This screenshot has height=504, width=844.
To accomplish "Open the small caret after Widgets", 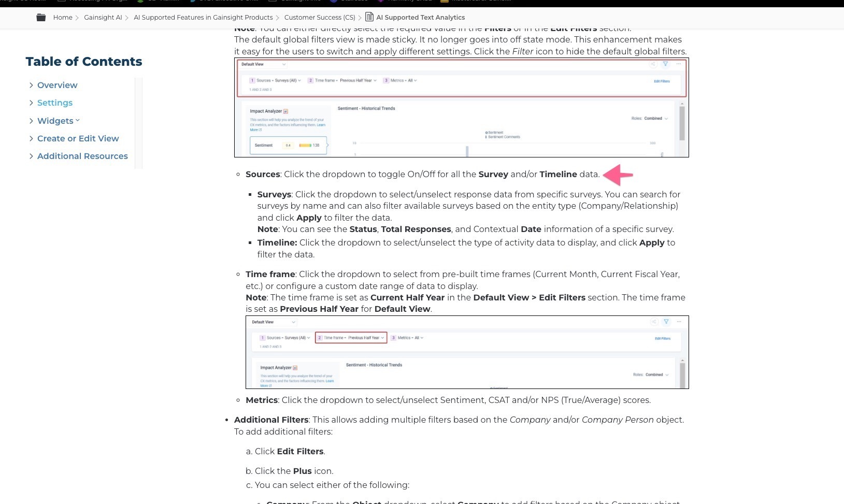I will pyautogui.click(x=78, y=120).
